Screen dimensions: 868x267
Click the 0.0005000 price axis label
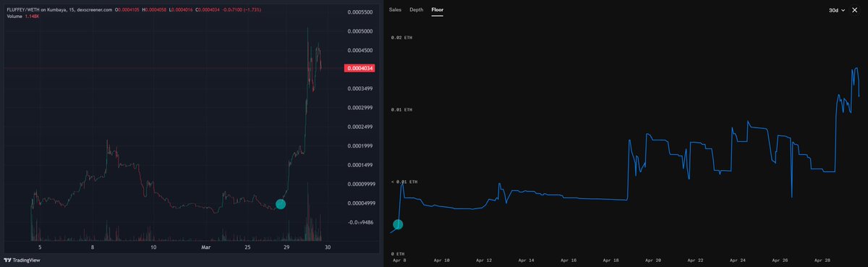click(359, 32)
